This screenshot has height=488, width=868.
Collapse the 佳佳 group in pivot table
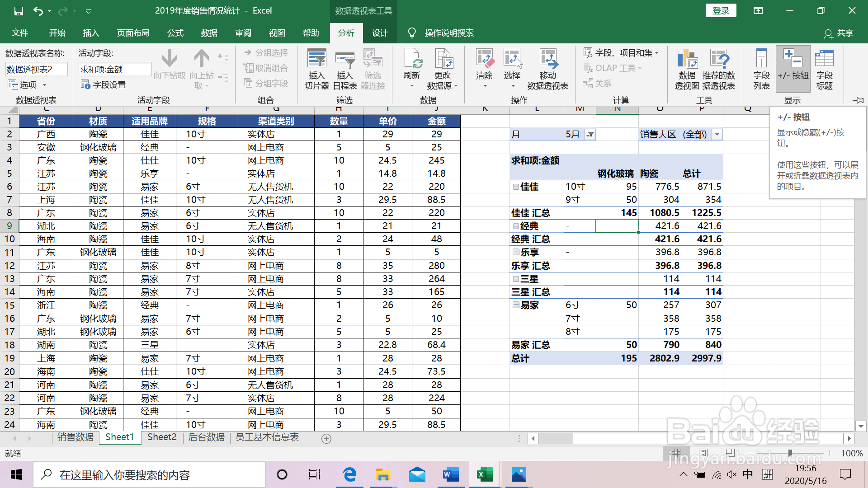(516, 187)
